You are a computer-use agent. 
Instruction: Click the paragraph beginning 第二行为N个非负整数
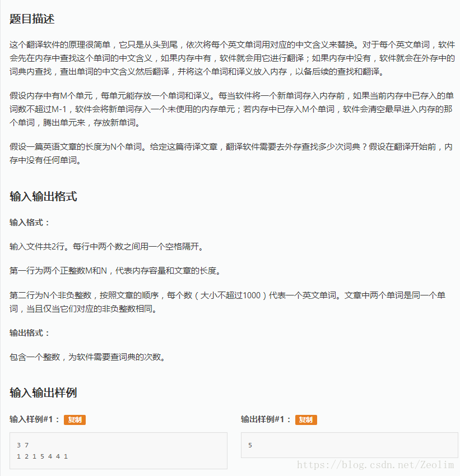coord(227,302)
